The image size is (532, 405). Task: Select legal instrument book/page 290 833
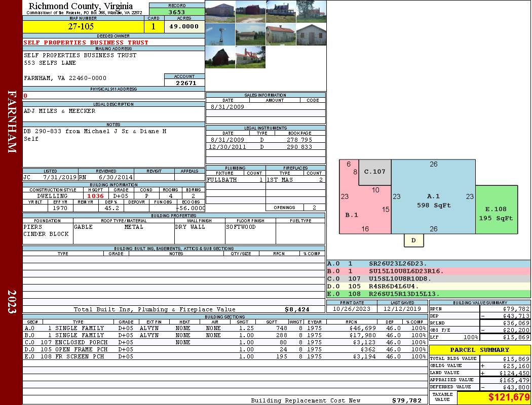point(299,147)
